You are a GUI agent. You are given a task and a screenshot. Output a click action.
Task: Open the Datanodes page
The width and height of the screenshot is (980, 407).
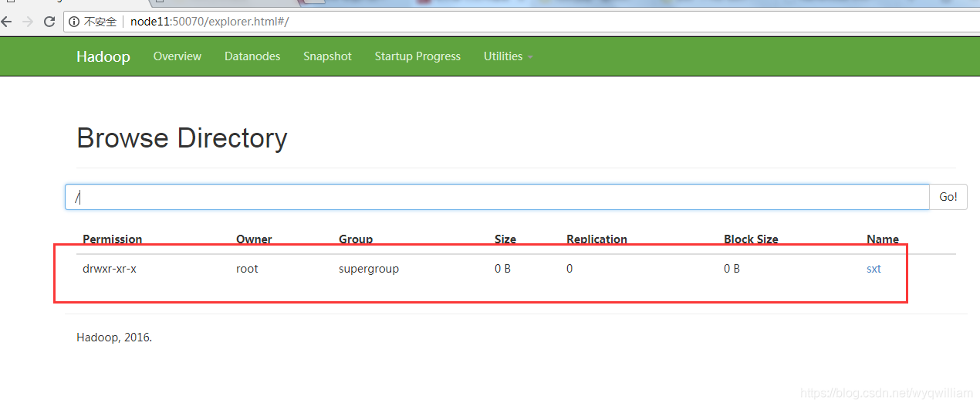(252, 56)
